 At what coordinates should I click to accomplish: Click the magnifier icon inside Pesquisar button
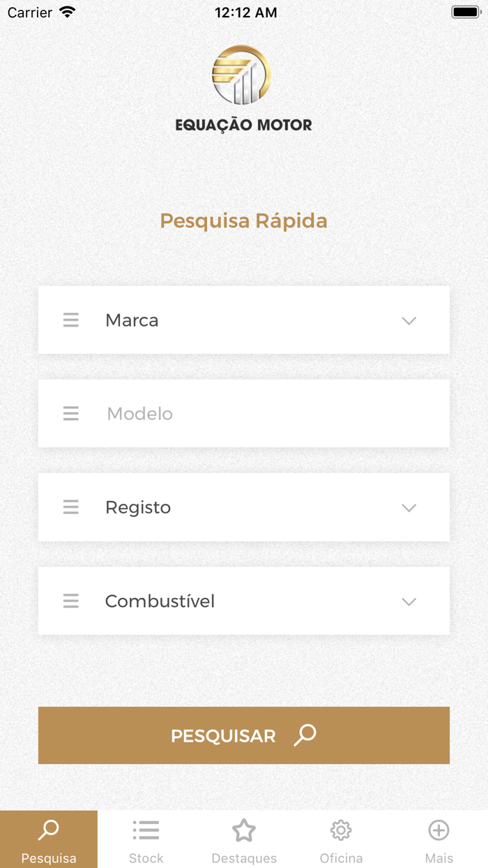coord(304,735)
